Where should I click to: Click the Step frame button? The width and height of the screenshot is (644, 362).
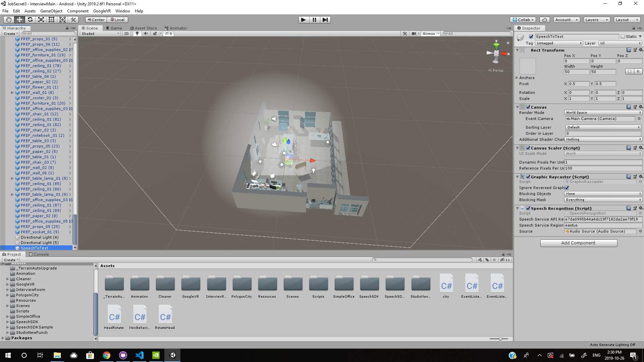[325, 20]
